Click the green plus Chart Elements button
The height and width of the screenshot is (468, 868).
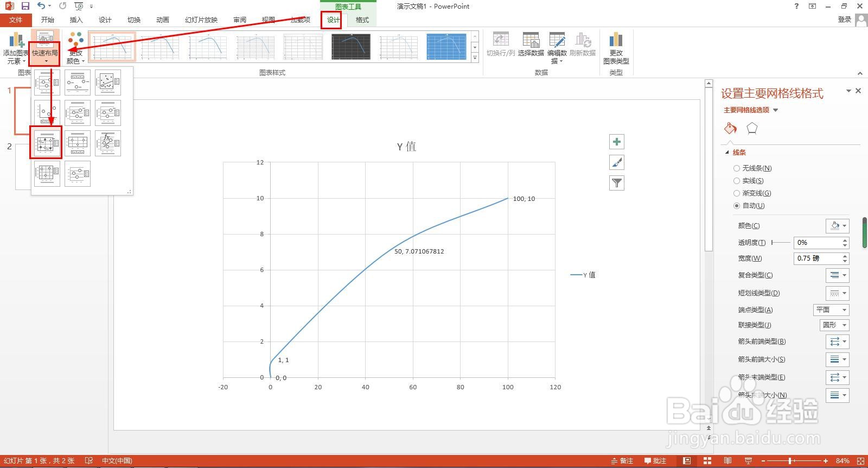click(617, 142)
